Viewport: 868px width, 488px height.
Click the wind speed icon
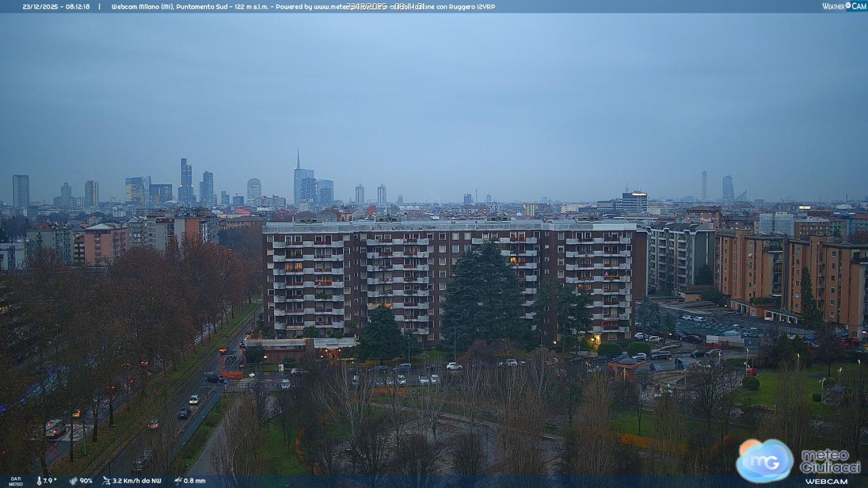106,481
